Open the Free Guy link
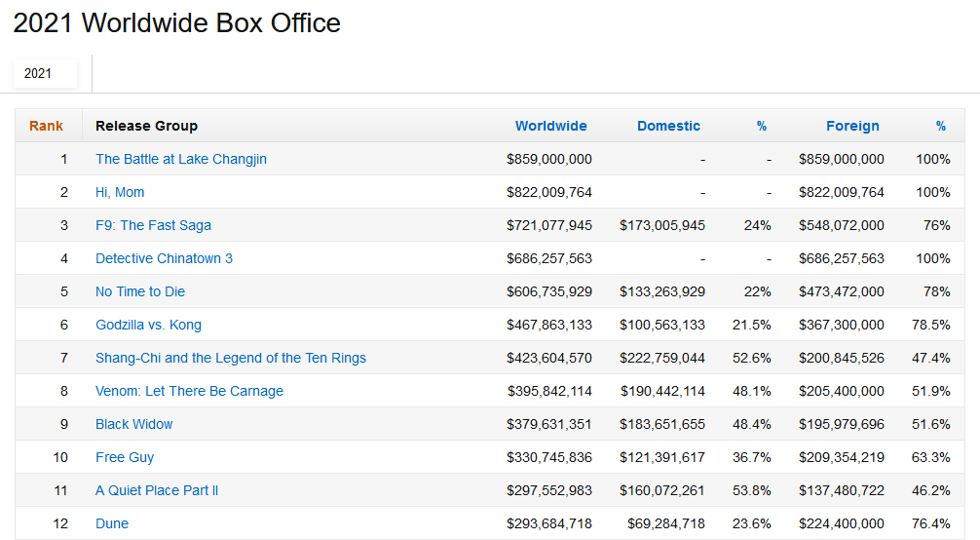This screenshot has height=540, width=980. [x=125, y=457]
